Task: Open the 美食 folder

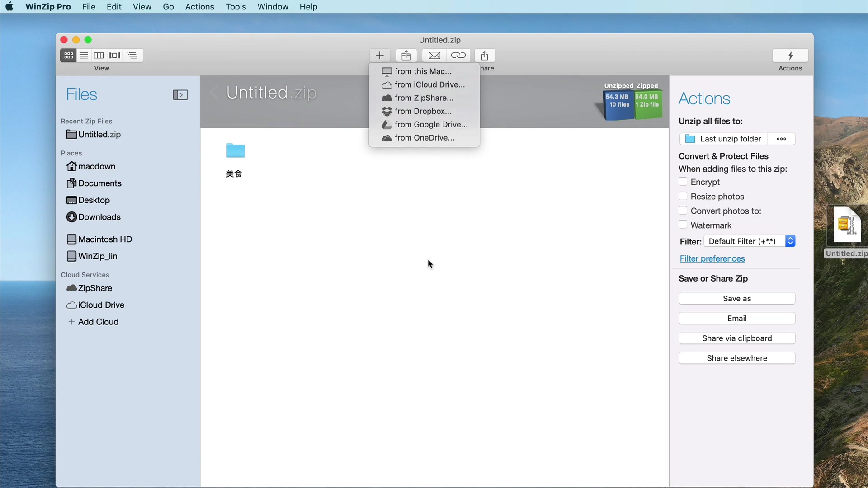Action: pyautogui.click(x=235, y=150)
